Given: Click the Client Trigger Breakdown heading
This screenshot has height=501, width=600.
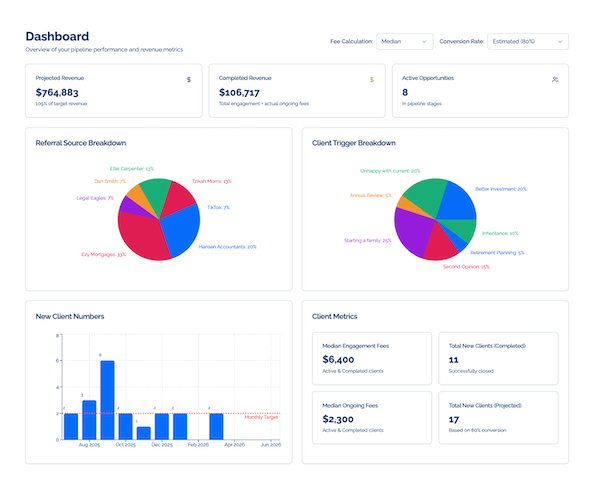Looking at the screenshot, I should [354, 143].
